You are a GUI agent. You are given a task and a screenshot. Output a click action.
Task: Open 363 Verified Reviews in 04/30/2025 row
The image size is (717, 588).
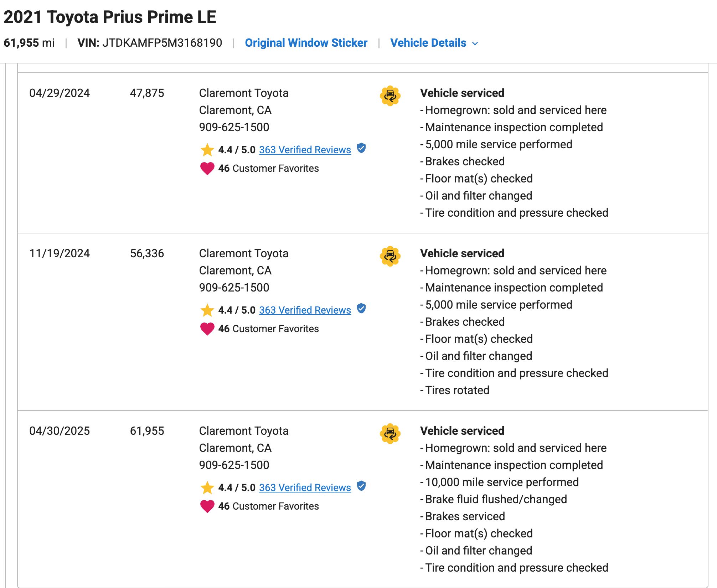click(x=305, y=488)
